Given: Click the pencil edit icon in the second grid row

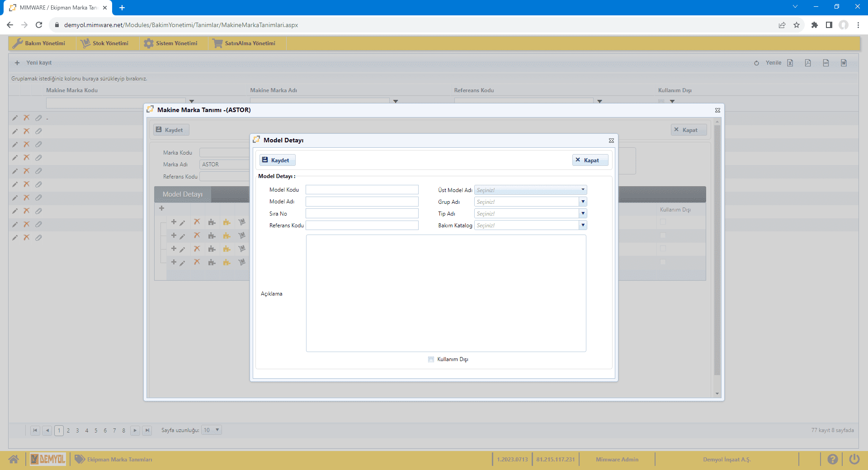Looking at the screenshot, I should (x=15, y=131).
